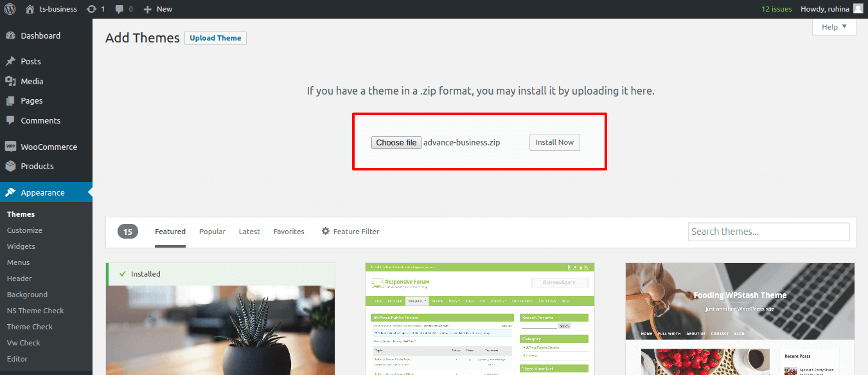Expand the Help dropdown
This screenshot has height=375, width=868.
click(833, 27)
